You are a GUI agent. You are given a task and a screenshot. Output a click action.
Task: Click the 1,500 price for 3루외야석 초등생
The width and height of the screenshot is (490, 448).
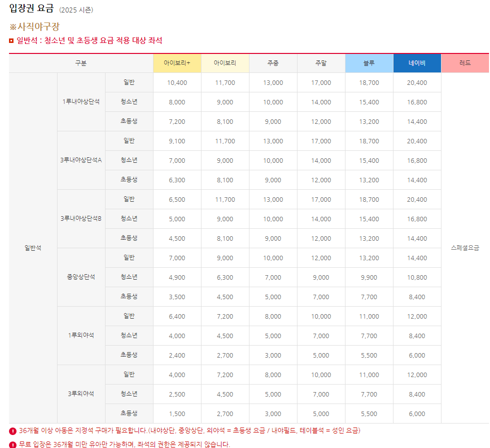tap(177, 414)
